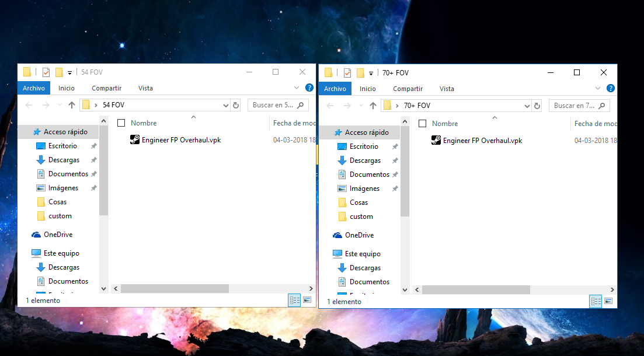Open pinned Documentos under Acceso rápido, 70+ FOV window
Image resolution: width=644 pixels, height=356 pixels.
[370, 174]
